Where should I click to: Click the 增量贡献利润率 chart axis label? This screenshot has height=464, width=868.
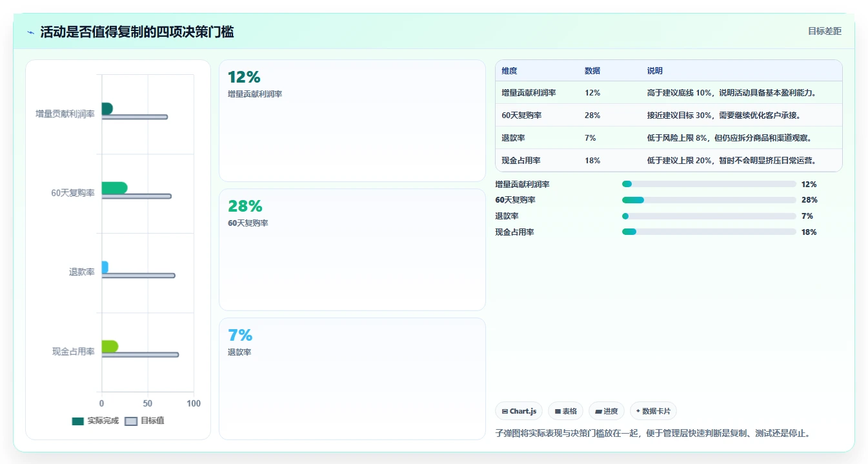[65, 114]
